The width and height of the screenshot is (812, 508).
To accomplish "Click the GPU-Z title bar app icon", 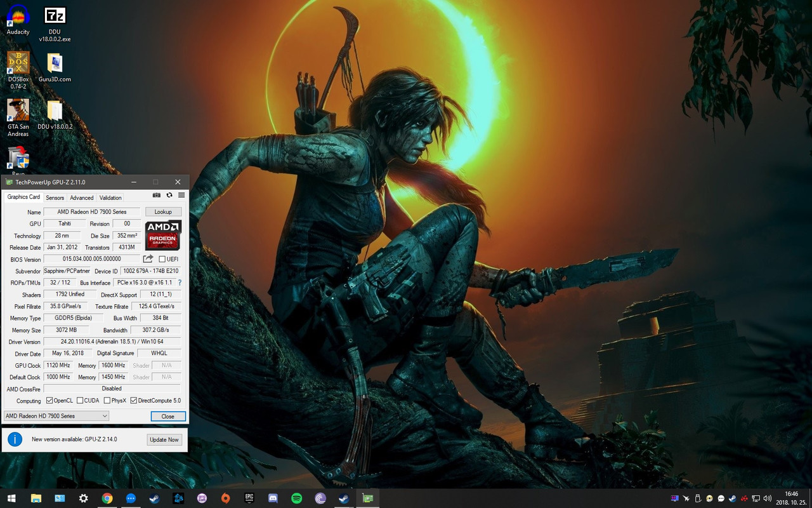I will (x=9, y=182).
